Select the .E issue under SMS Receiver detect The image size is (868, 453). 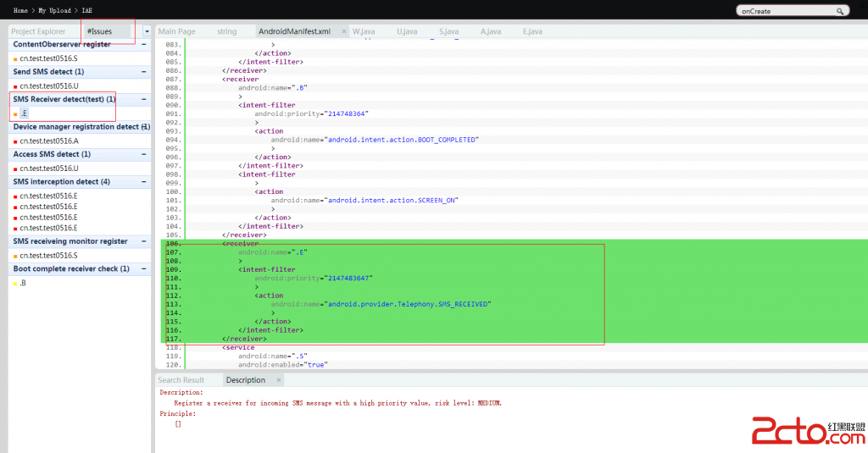click(x=25, y=113)
